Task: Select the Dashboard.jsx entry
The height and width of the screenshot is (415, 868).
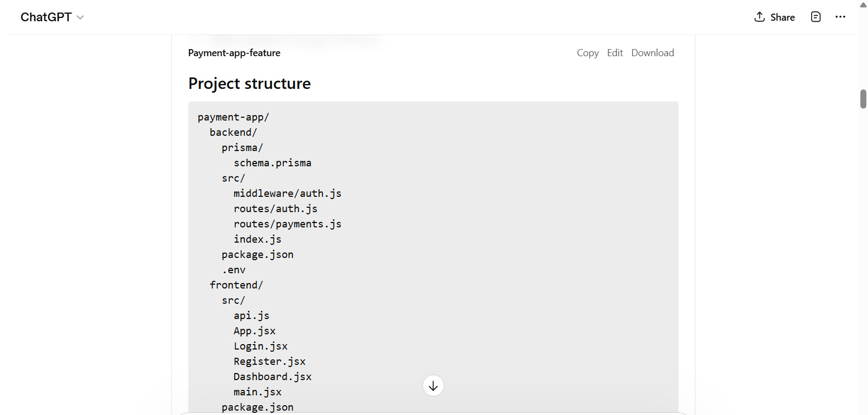Action: click(x=272, y=377)
